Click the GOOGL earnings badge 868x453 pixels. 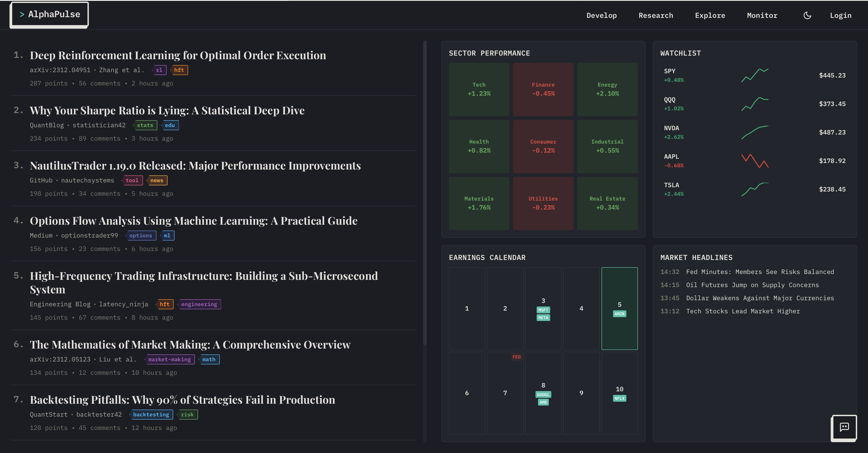point(543,395)
